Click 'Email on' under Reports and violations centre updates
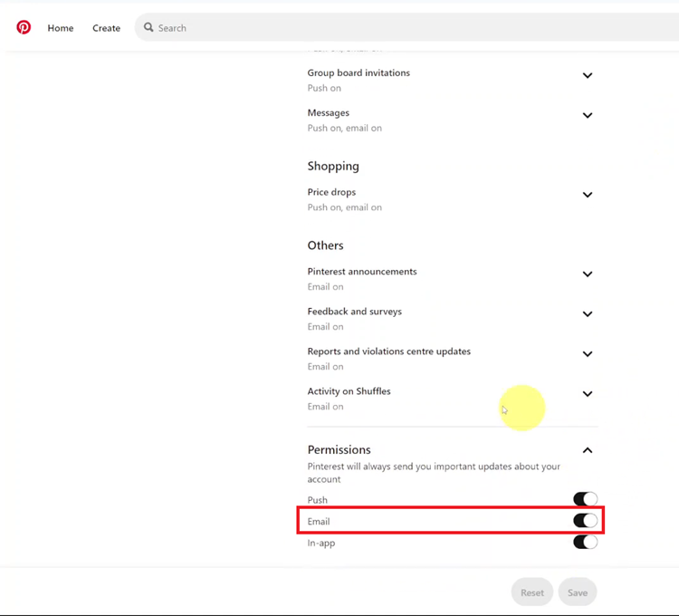 (325, 367)
